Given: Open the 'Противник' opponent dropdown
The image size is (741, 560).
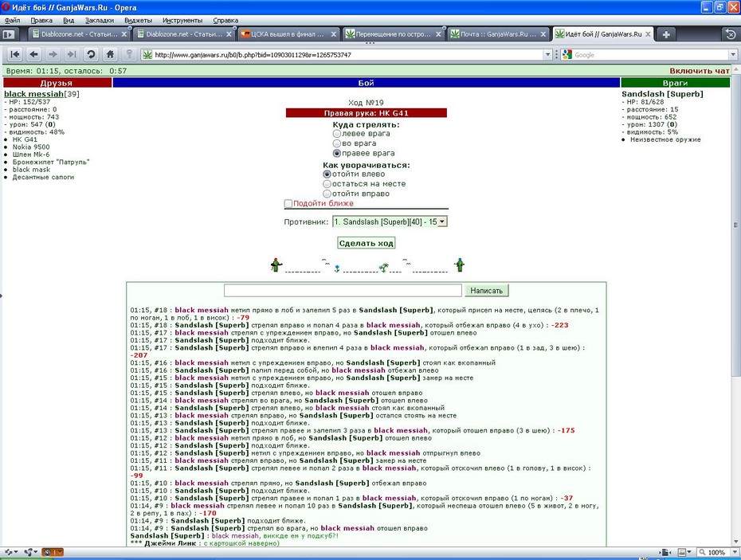Looking at the screenshot, I should (390, 221).
